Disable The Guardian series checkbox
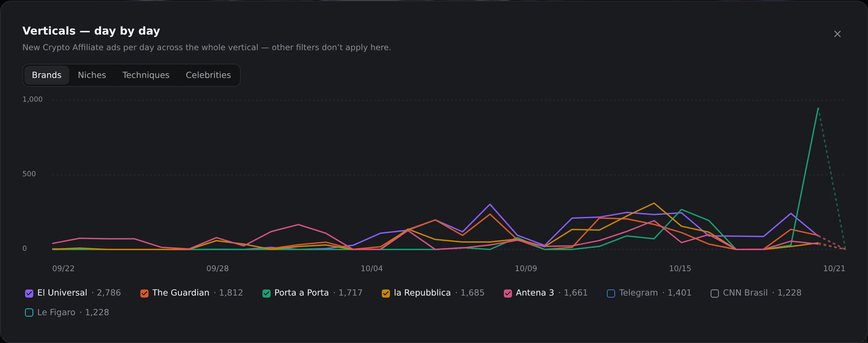Image resolution: width=868 pixels, height=343 pixels. (x=144, y=293)
